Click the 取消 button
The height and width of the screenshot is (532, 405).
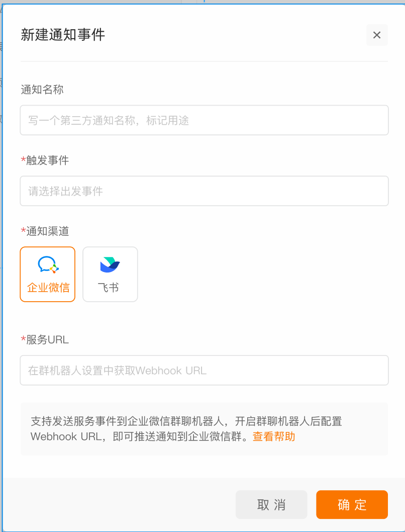pyautogui.click(x=271, y=504)
